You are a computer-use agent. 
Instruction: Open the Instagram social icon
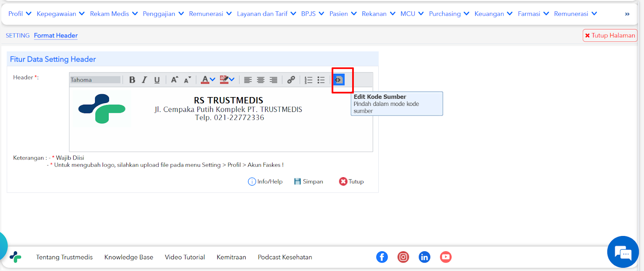click(403, 257)
